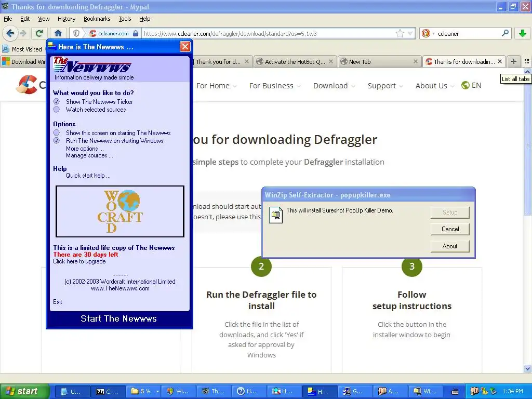The image size is (532, 399).
Task: Click the Start The Newwws button
Action: coord(119,318)
